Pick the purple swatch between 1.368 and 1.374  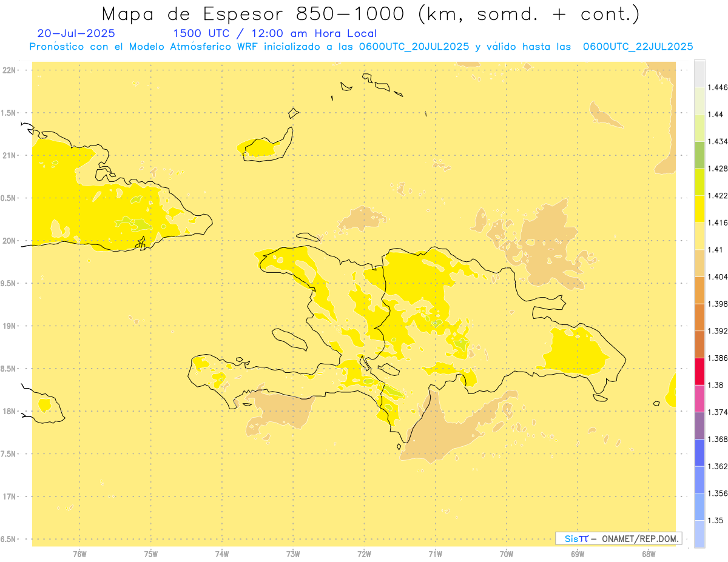pos(699,426)
